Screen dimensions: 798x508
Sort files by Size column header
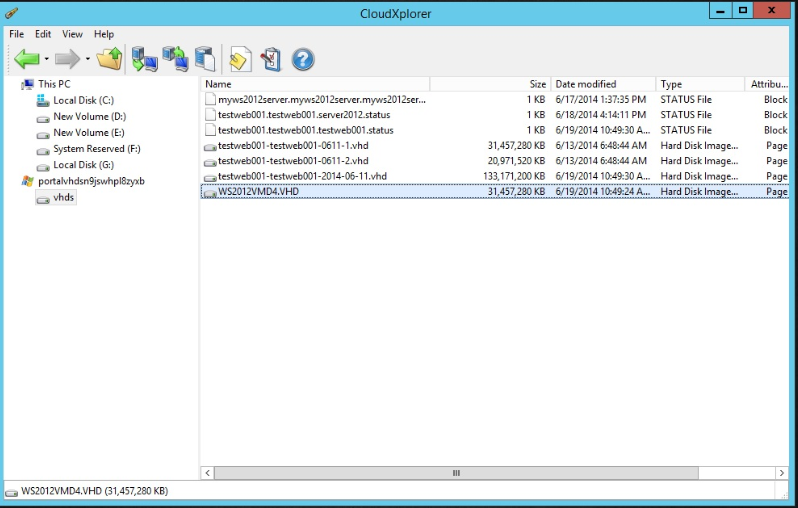coord(537,84)
